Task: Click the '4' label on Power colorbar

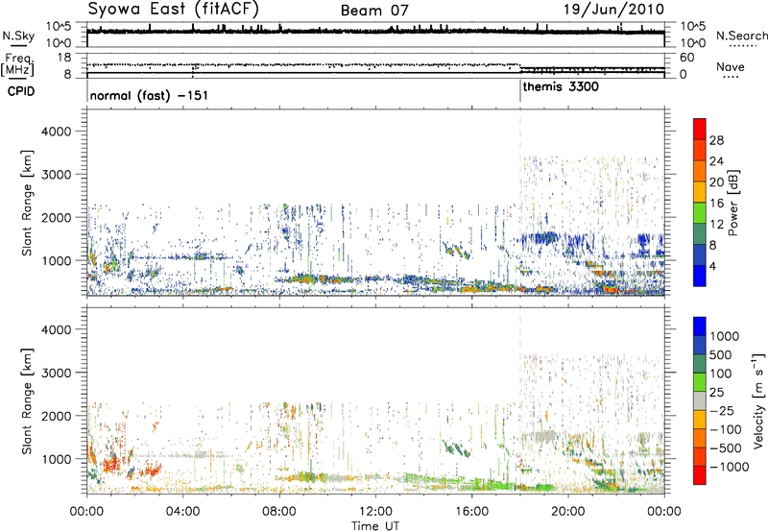Action: (712, 266)
